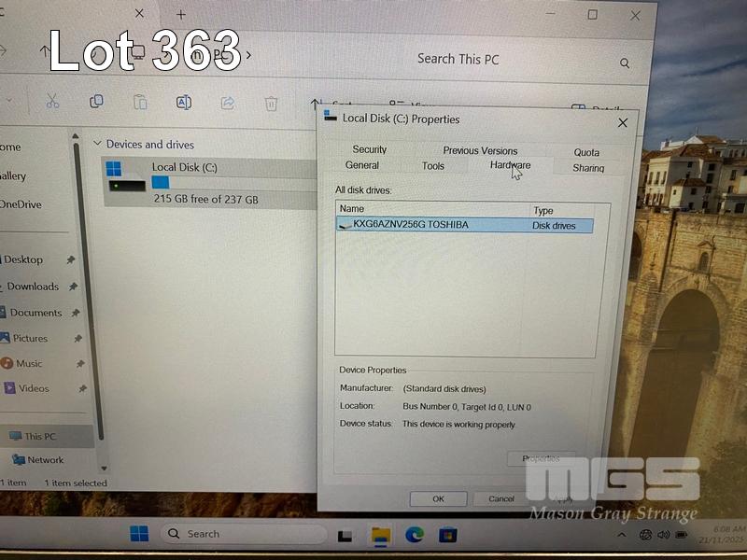Switch to the General tab
Viewport: 747px width, 560px height.
(362, 165)
